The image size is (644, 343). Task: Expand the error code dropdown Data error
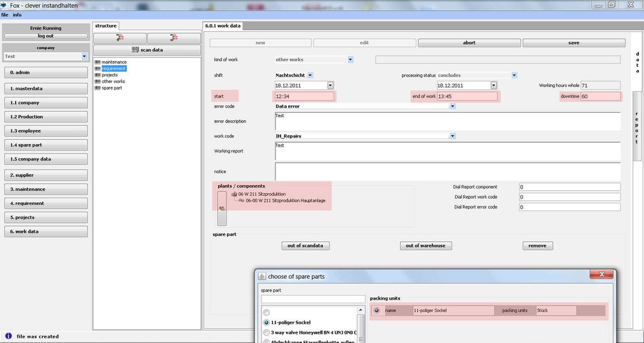[x=452, y=106]
